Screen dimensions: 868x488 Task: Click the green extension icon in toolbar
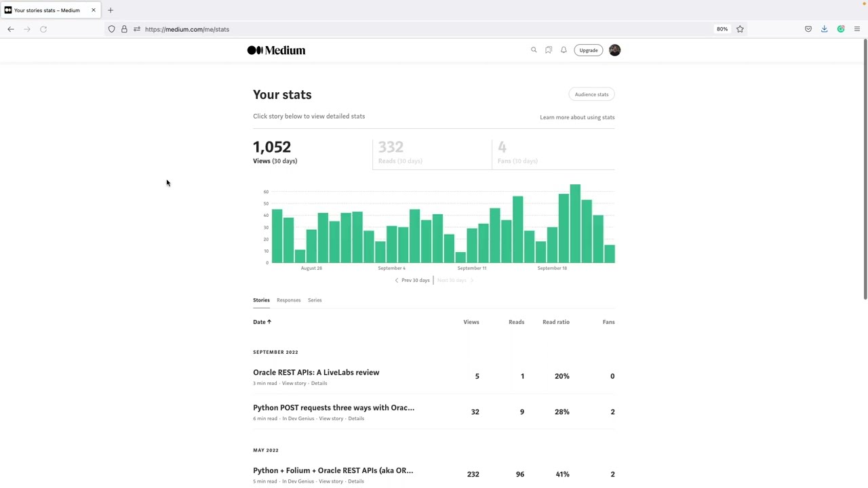(x=841, y=29)
